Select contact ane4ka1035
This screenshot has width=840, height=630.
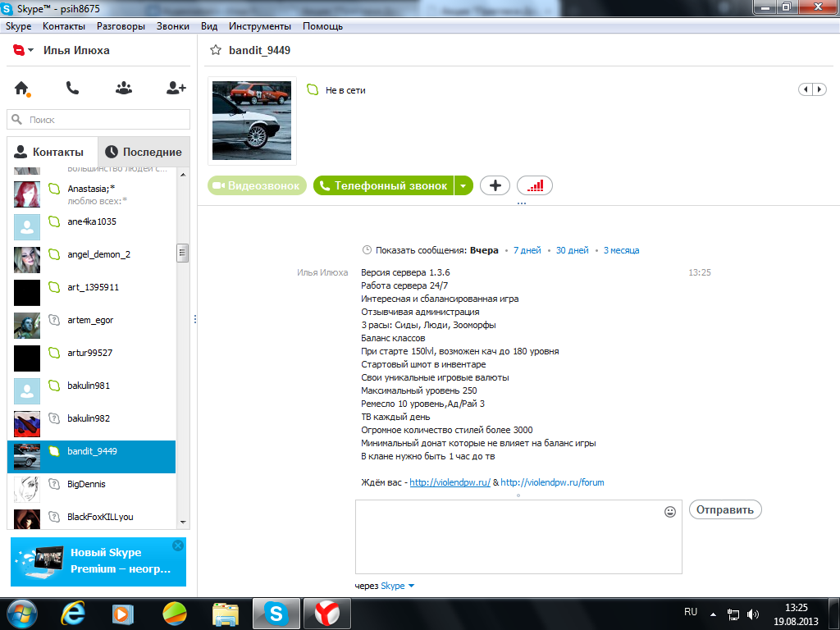tap(92, 226)
